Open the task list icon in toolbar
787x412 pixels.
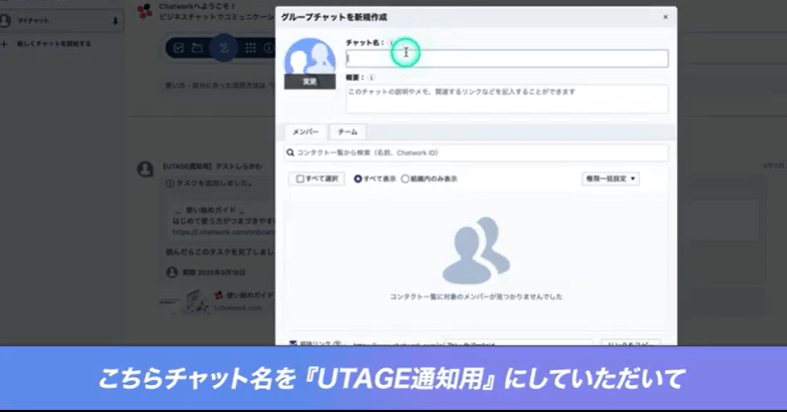[x=178, y=47]
